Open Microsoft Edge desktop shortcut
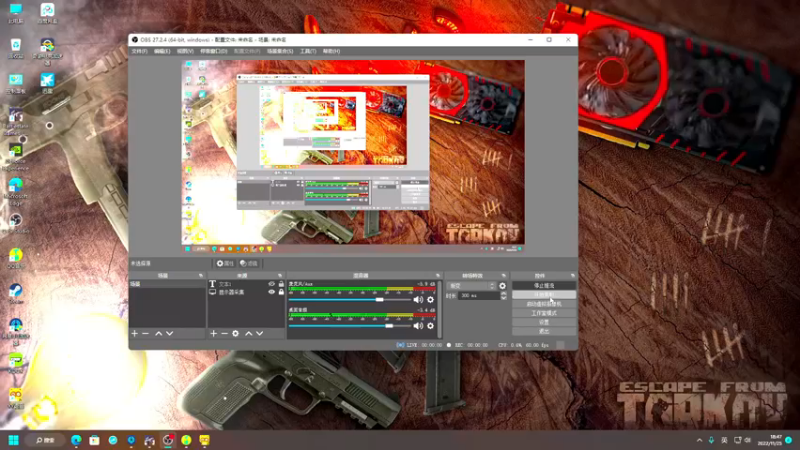800x450 pixels. pyautogui.click(x=16, y=191)
